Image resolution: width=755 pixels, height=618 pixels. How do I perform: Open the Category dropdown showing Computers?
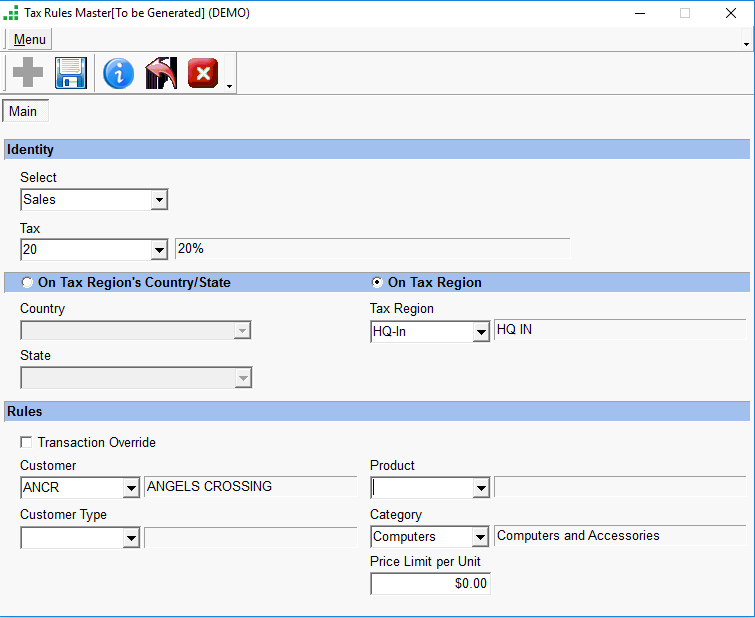coord(480,537)
